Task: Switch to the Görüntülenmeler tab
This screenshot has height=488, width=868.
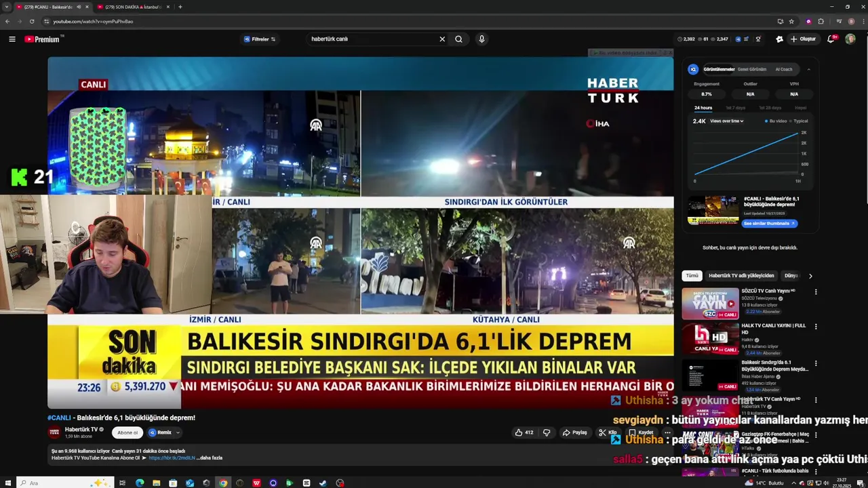Action: (719, 69)
